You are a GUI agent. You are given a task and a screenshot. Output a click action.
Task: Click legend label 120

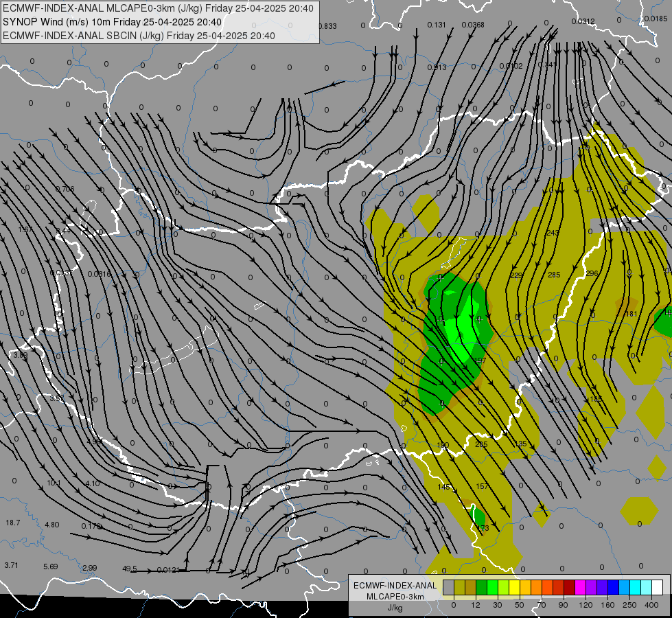(x=586, y=605)
